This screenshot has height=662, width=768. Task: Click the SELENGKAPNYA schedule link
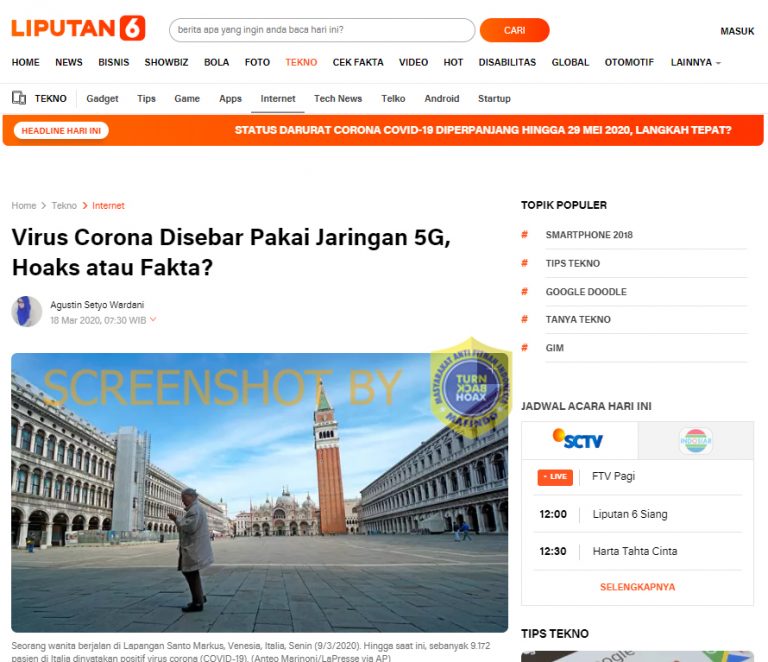(x=637, y=587)
